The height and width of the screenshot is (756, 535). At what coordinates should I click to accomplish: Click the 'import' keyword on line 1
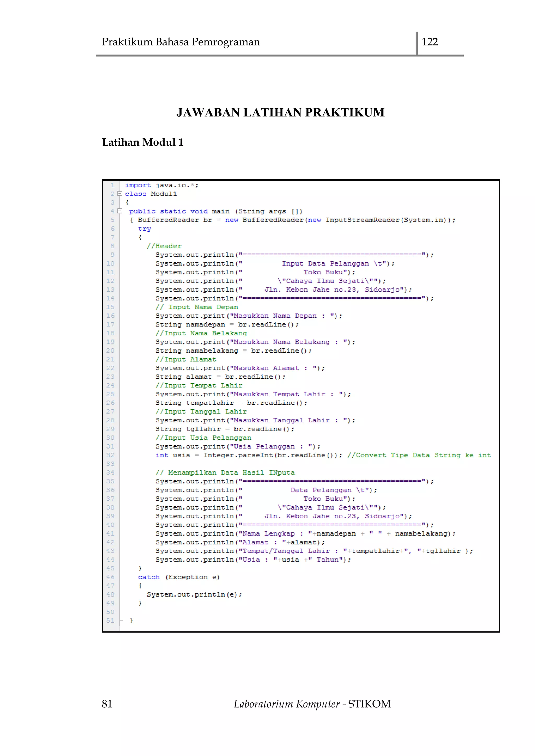138,185
